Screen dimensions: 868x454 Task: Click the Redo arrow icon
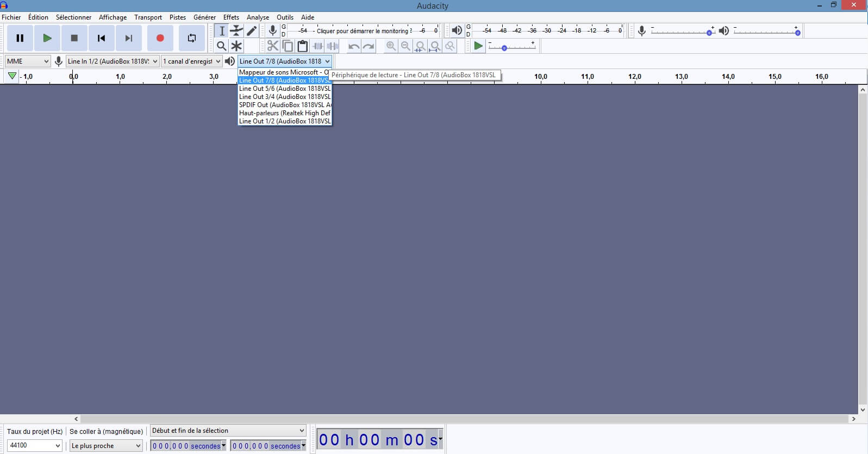(369, 46)
